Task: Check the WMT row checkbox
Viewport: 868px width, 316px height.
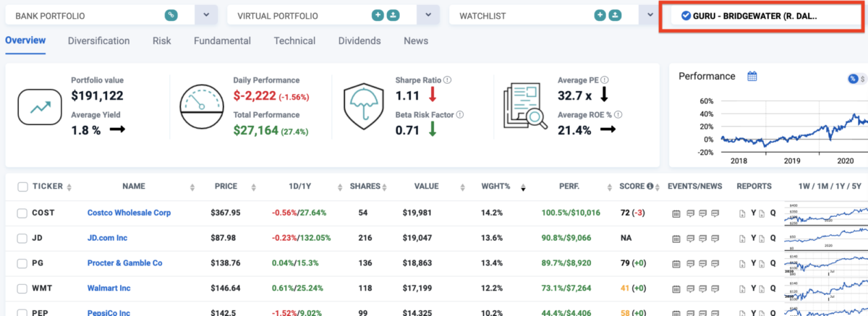Action: click(22, 289)
